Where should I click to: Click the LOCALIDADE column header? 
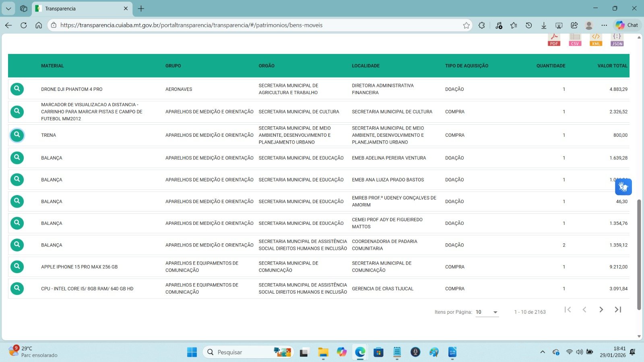[x=366, y=66]
